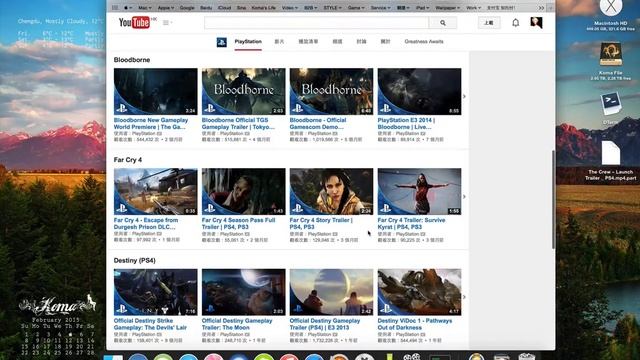The height and width of the screenshot is (360, 640).
Task: Click the browser page vertical scrollbar
Action: [x=553, y=199]
